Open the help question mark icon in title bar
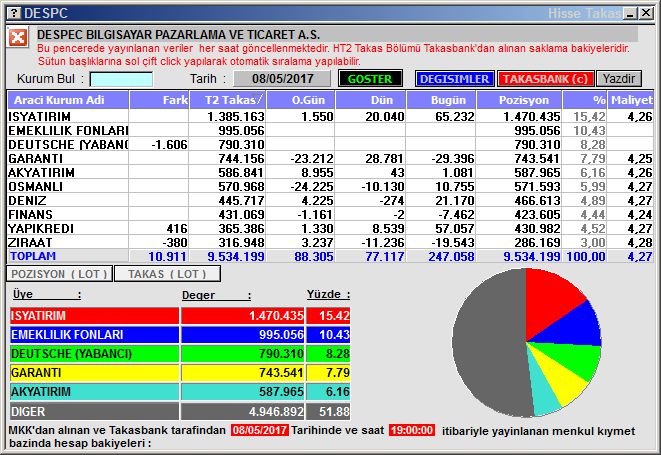 (14, 13)
